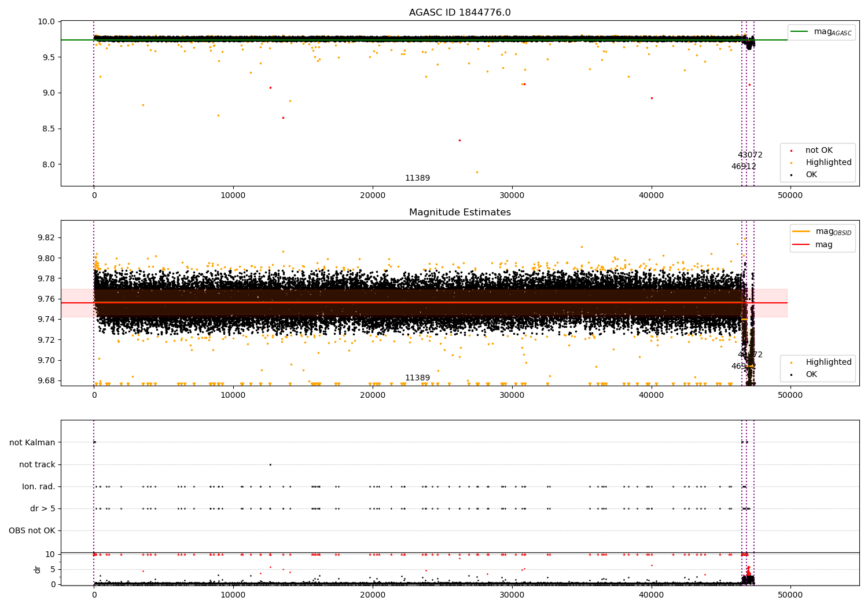
Task: Click the 'Magnitude Estimates' plot title
Action: point(460,213)
